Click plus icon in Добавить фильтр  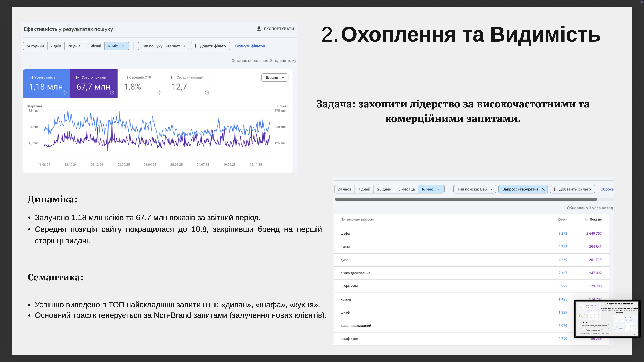[x=554, y=189]
